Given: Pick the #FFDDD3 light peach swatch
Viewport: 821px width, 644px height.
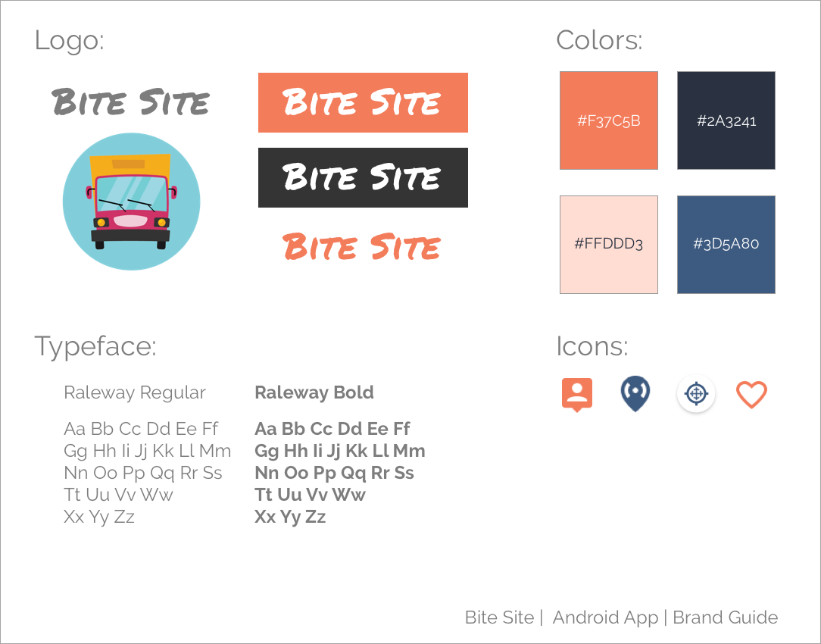Looking at the screenshot, I should (608, 244).
